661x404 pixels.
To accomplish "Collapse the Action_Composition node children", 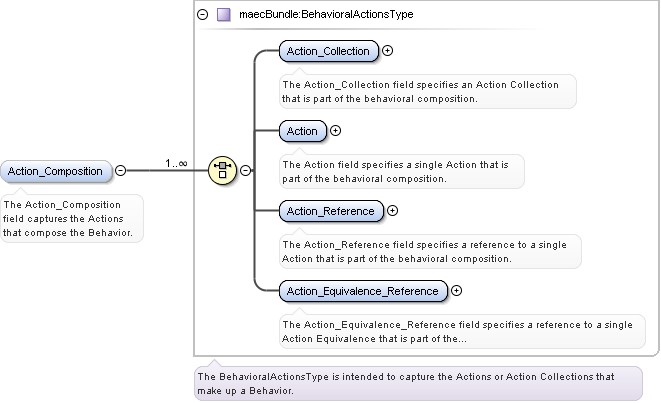I will [120, 171].
